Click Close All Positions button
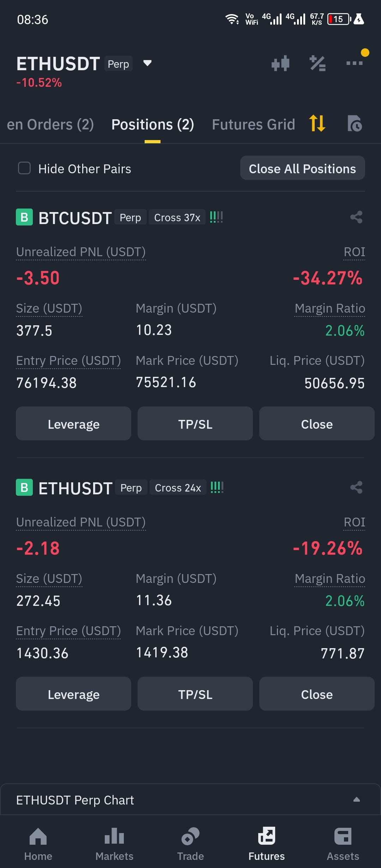This screenshot has width=381, height=868. tap(303, 168)
